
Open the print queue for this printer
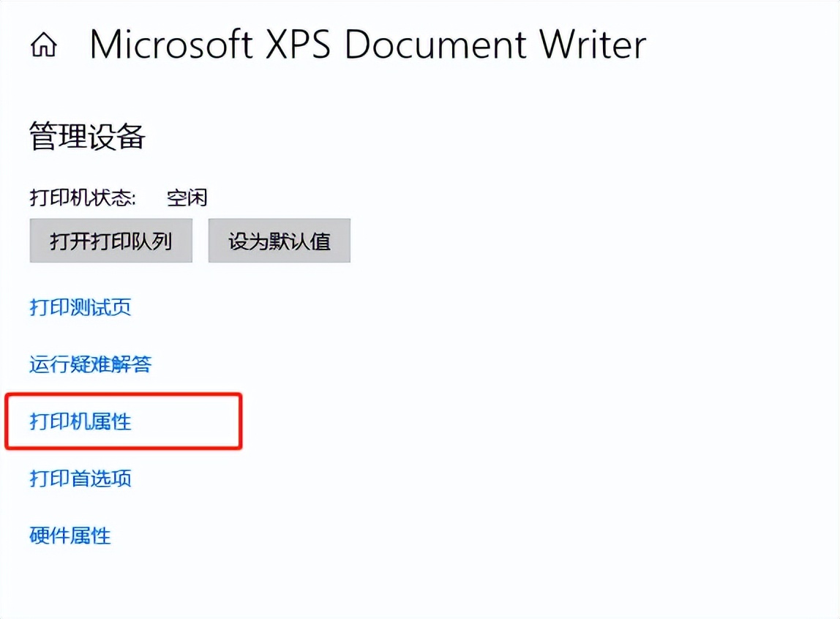pos(111,241)
